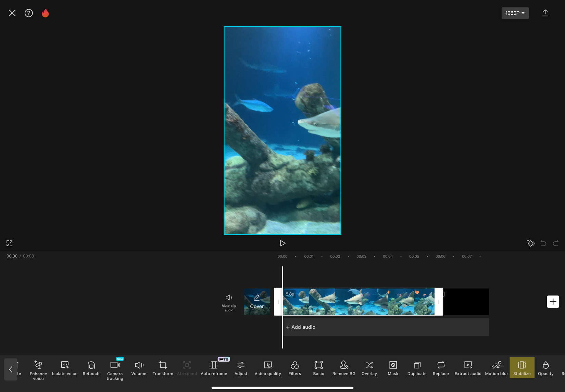The height and width of the screenshot is (392, 565).
Task: Add a new clip with plus button
Action: point(553,302)
